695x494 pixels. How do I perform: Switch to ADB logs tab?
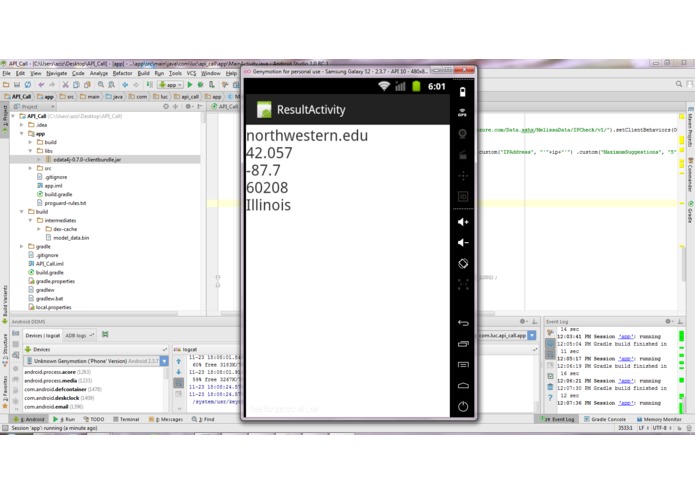[x=80, y=335]
